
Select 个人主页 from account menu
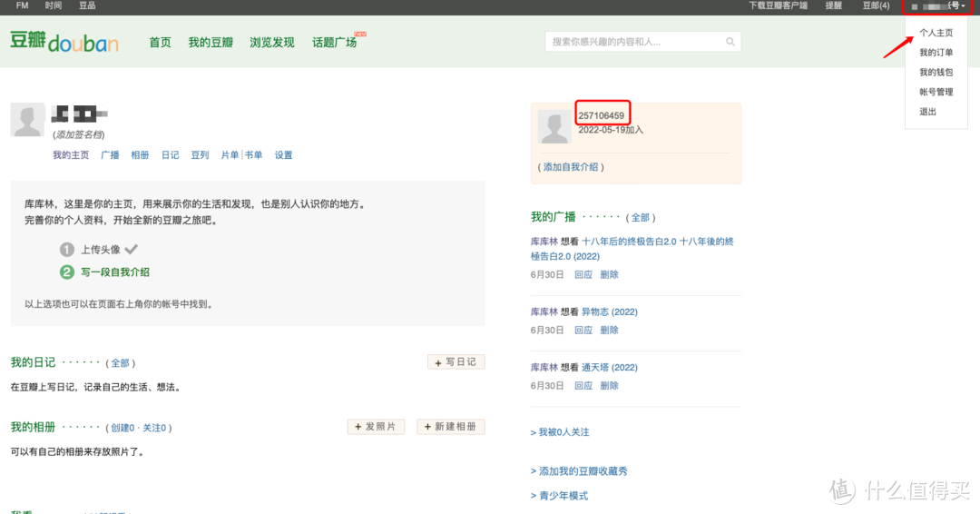pyautogui.click(x=936, y=33)
